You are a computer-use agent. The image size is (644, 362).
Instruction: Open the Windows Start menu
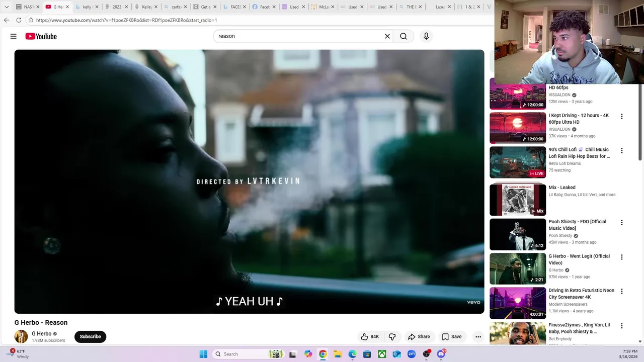pos(203,354)
